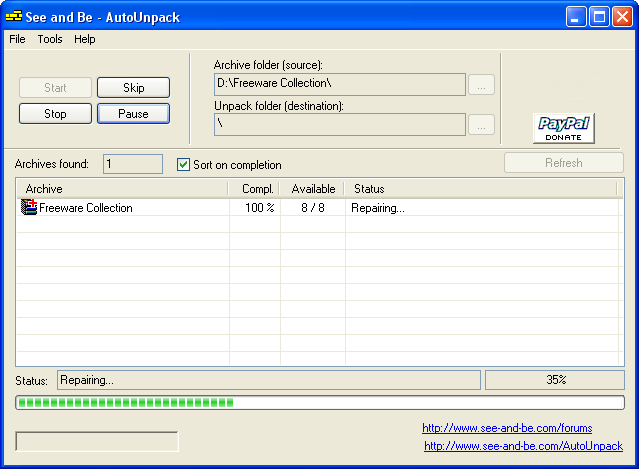Screen dimensions: 639x469
Task: Open the Help menu
Action: (x=84, y=39)
